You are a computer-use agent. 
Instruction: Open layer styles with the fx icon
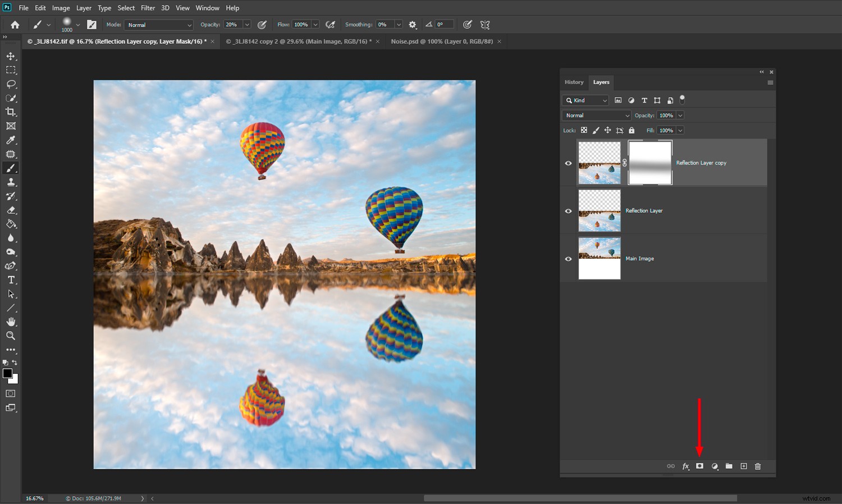(685, 466)
